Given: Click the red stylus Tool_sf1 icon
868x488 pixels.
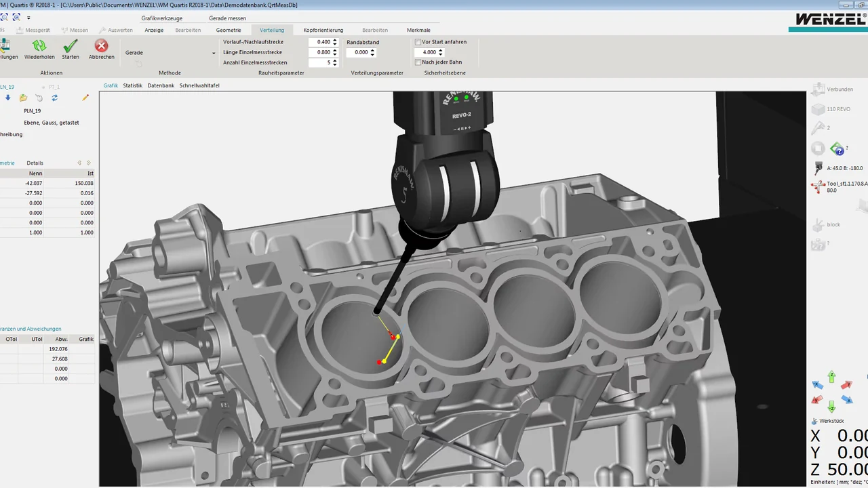Looking at the screenshot, I should tap(818, 186).
